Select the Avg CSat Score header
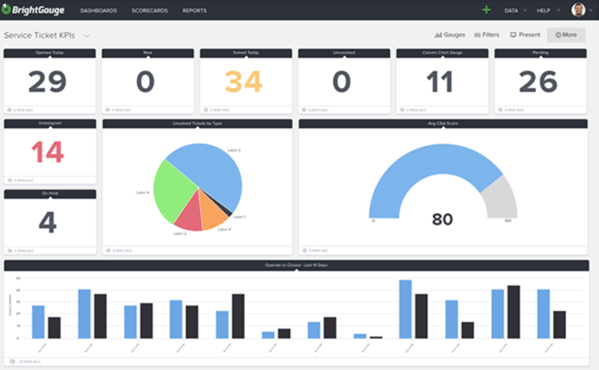This screenshot has height=370, width=599. coord(443,124)
